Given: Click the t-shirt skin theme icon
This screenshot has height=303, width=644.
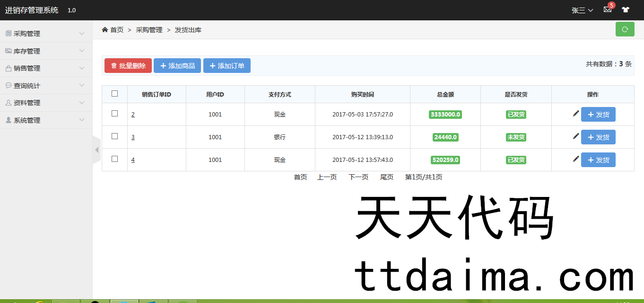Looking at the screenshot, I should pyautogui.click(x=626, y=9).
